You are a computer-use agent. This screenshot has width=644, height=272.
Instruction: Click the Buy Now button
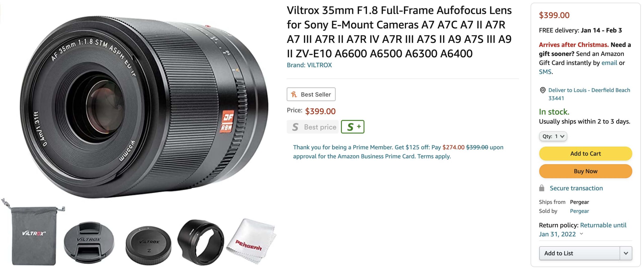click(x=585, y=171)
